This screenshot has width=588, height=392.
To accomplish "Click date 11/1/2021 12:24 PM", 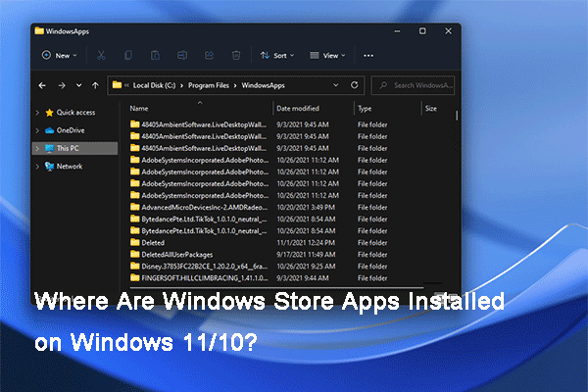I will tap(306, 243).
